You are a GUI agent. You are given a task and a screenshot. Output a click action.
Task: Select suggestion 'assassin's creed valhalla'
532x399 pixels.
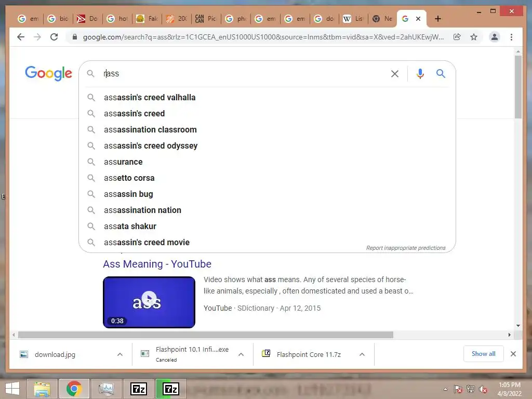150,97
